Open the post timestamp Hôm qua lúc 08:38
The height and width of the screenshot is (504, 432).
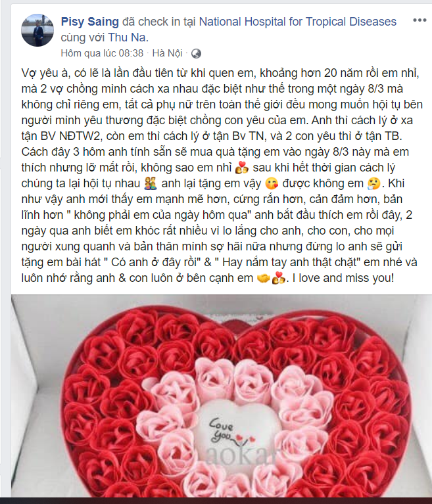[102, 53]
